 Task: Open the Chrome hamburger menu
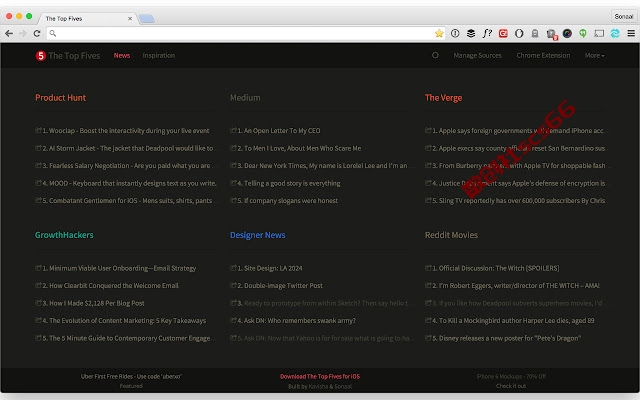coord(631,33)
